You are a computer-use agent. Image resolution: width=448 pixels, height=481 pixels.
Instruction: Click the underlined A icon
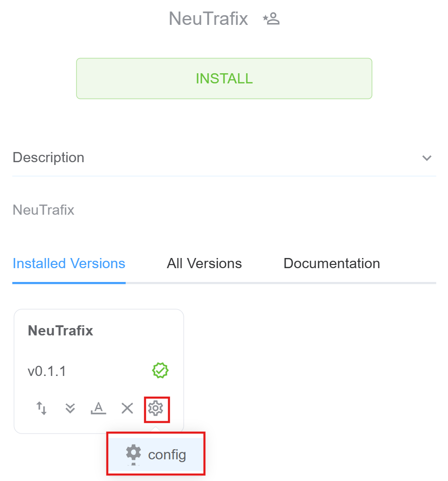pyautogui.click(x=99, y=408)
